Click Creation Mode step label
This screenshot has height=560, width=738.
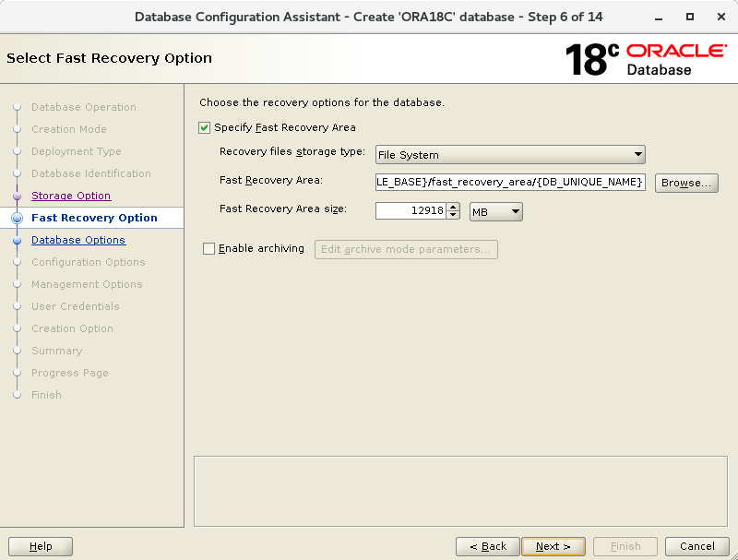pyautogui.click(x=68, y=129)
